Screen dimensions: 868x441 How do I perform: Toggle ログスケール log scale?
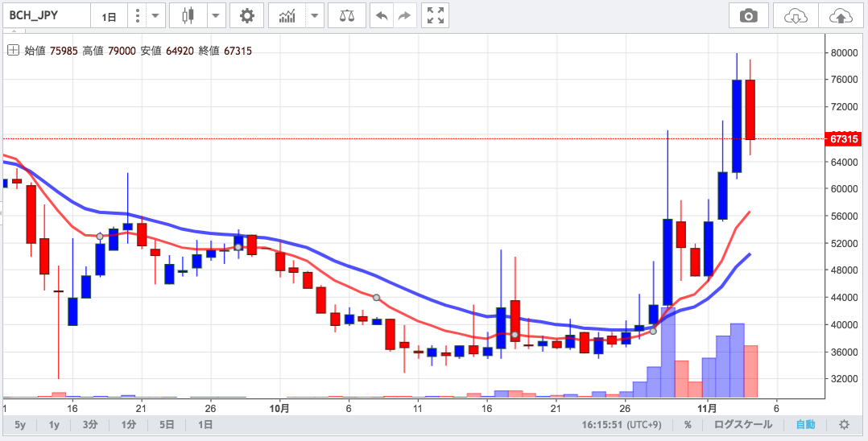743,425
